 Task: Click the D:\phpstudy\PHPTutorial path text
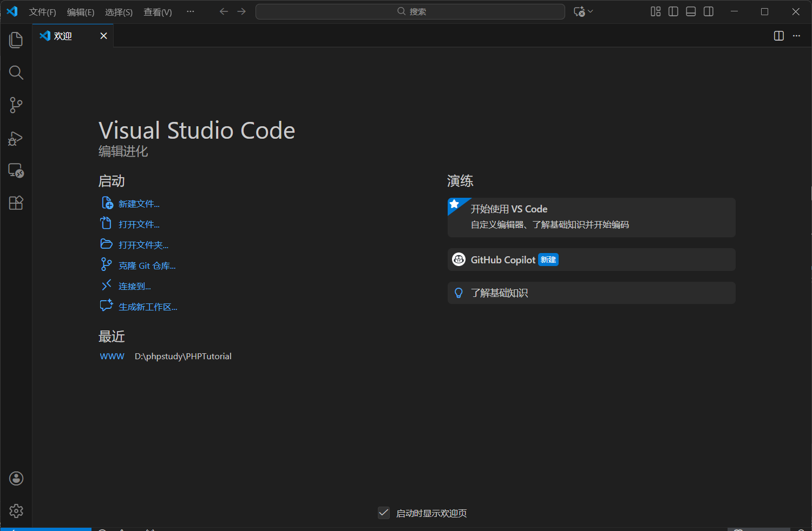point(183,356)
